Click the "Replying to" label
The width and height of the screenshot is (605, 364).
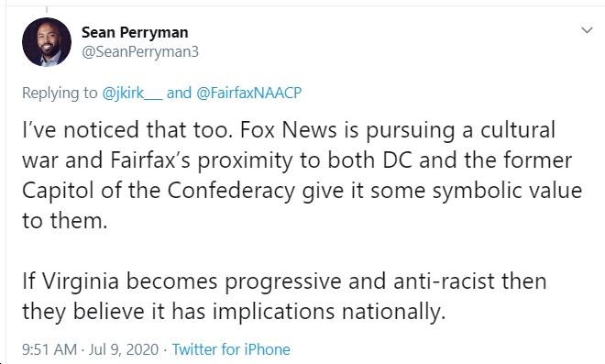pyautogui.click(x=60, y=93)
